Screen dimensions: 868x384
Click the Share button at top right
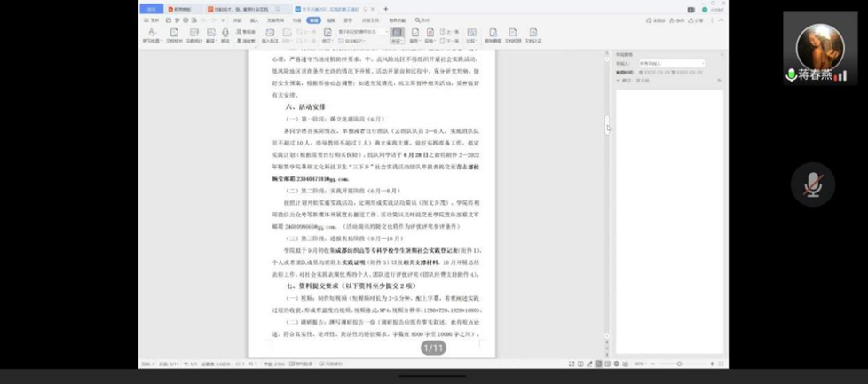point(697,20)
